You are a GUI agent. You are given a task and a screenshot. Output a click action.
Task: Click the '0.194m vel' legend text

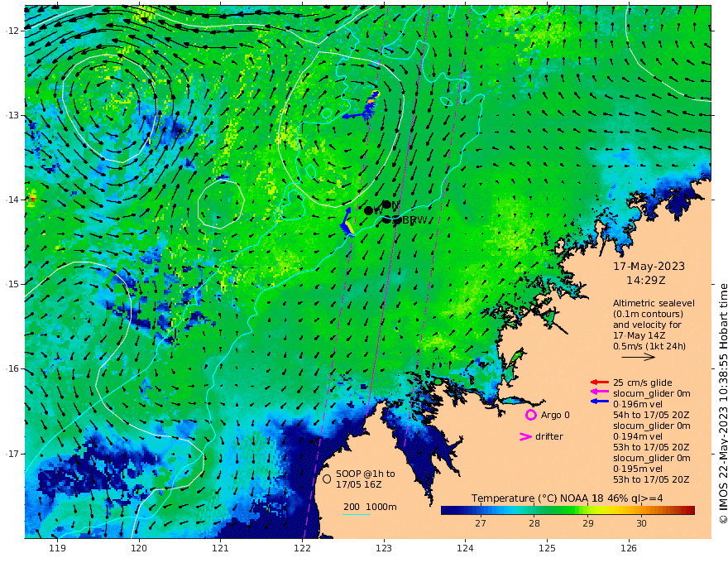(x=638, y=436)
